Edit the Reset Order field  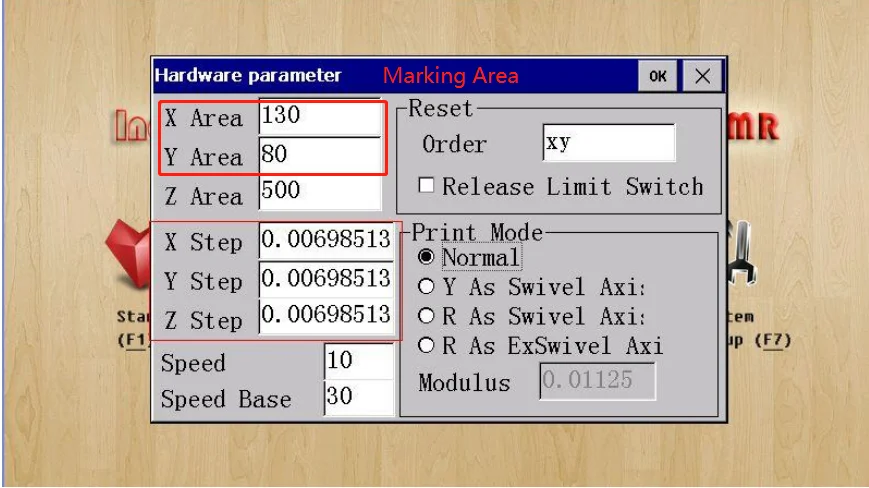(609, 143)
